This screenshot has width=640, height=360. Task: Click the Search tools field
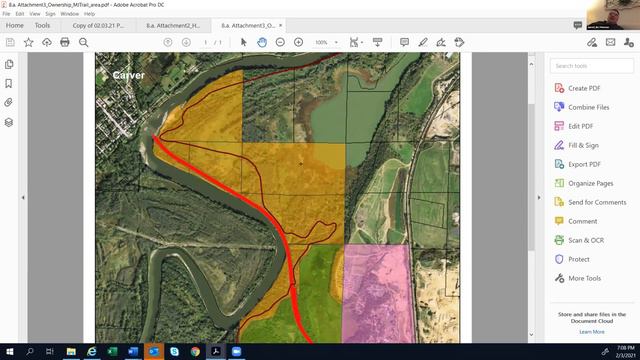pos(592,66)
